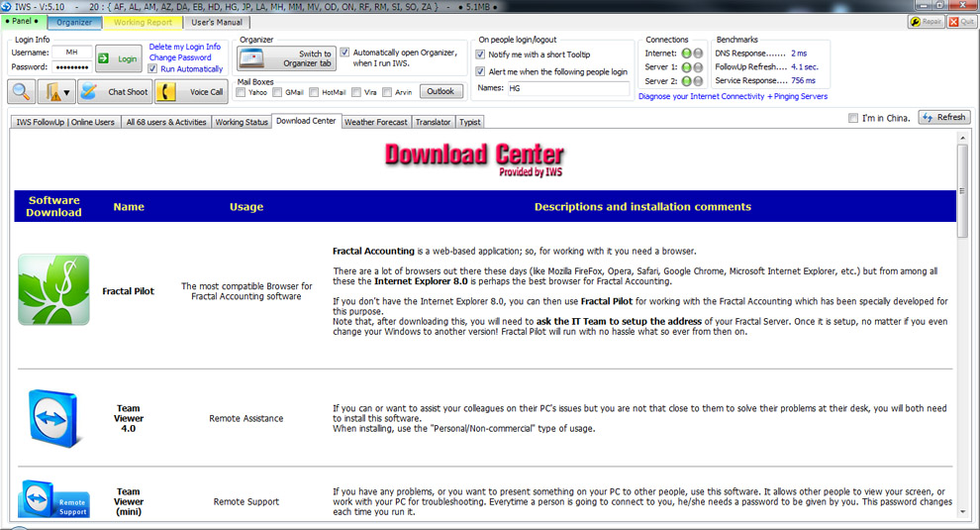Click Service Response value 756 ms
The height and width of the screenshot is (530, 980).
[x=803, y=80]
